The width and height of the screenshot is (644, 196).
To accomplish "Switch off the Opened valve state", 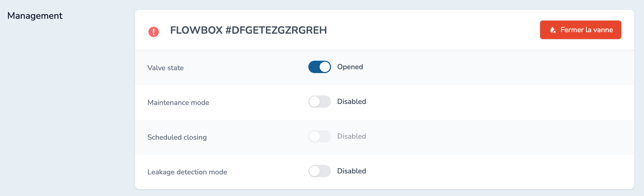I will point(320,67).
